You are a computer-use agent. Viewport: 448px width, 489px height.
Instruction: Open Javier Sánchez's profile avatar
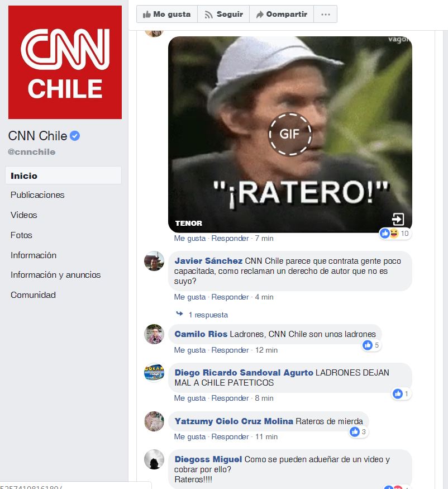click(154, 261)
